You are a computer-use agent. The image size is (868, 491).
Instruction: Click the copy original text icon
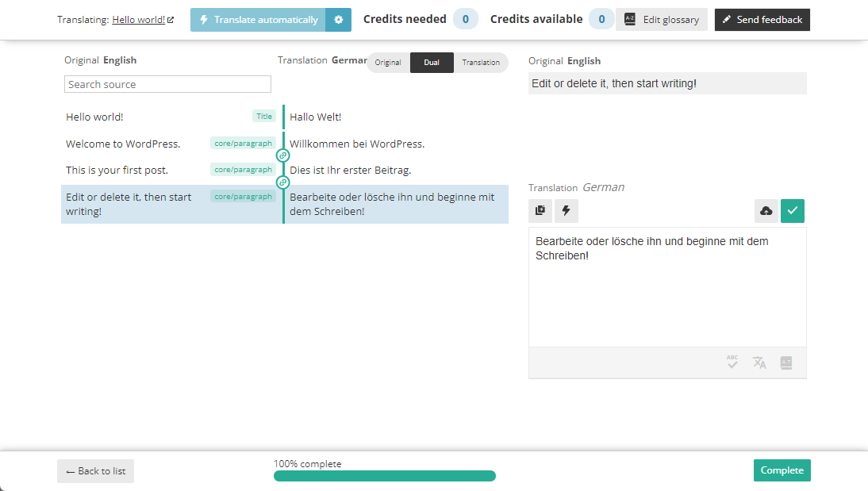tap(540, 210)
